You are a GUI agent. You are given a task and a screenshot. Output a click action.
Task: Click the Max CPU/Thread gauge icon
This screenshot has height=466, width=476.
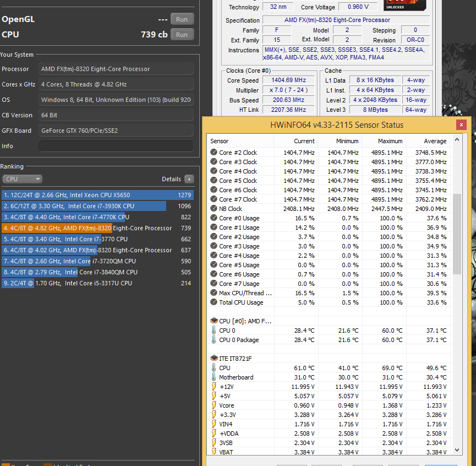[214, 293]
